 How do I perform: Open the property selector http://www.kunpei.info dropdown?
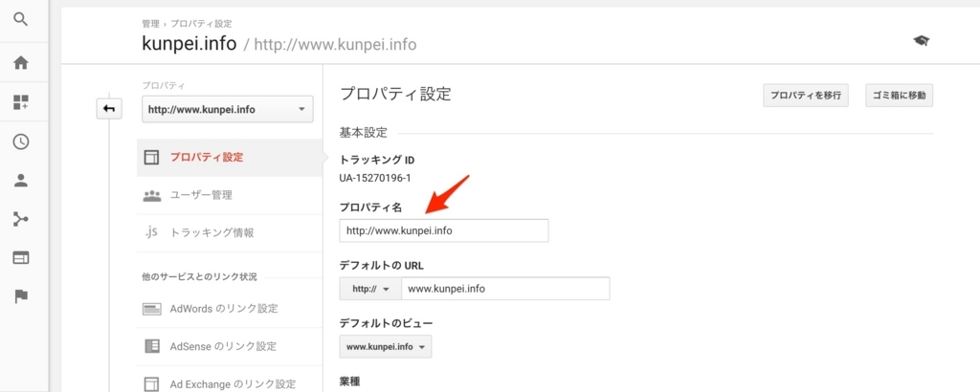(x=228, y=109)
